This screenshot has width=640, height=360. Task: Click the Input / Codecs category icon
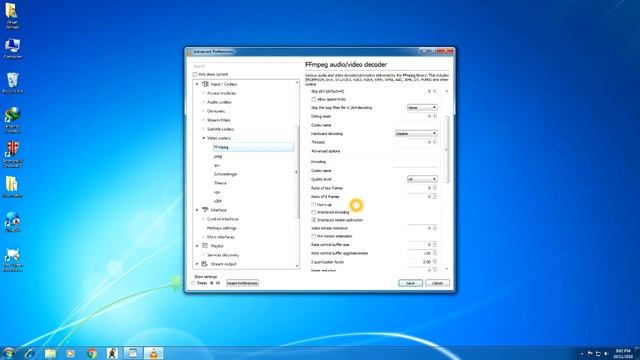pyautogui.click(x=205, y=84)
